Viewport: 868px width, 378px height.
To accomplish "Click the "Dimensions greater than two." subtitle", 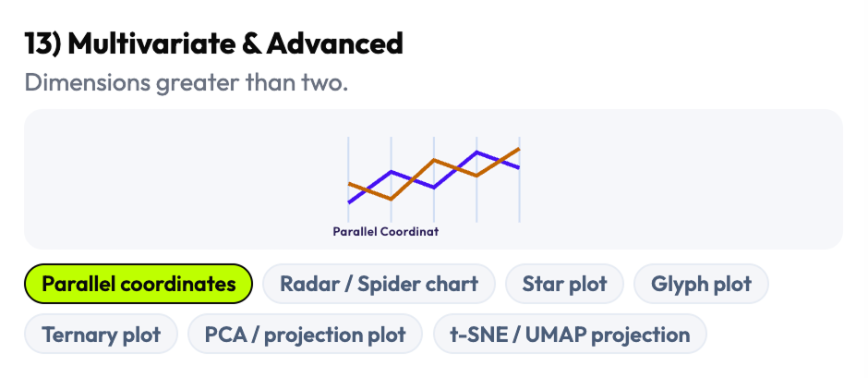I will coord(186,82).
